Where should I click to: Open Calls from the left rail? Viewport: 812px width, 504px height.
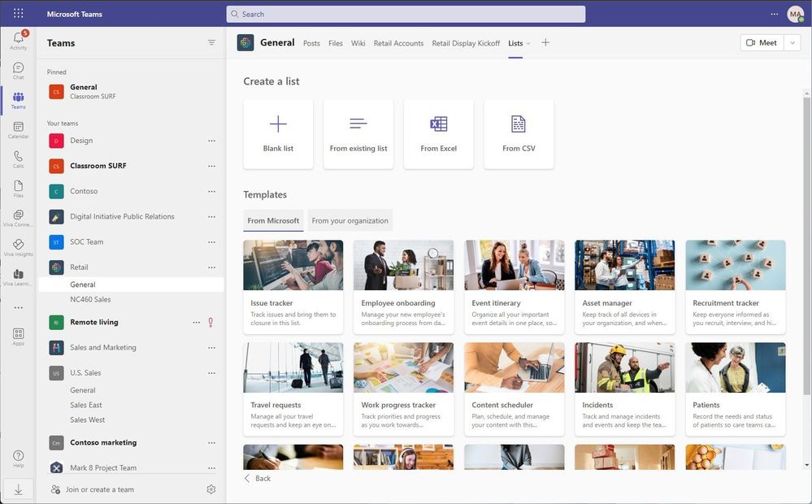coord(18,159)
